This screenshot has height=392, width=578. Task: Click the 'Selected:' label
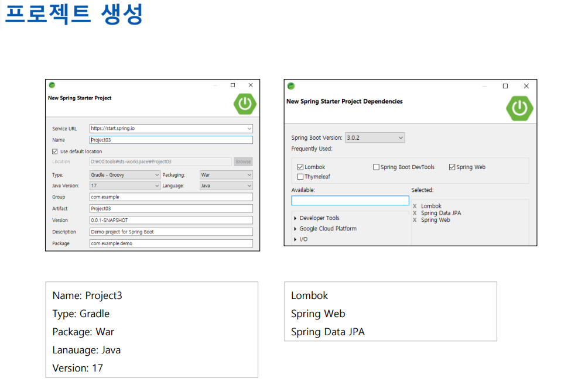tap(422, 190)
